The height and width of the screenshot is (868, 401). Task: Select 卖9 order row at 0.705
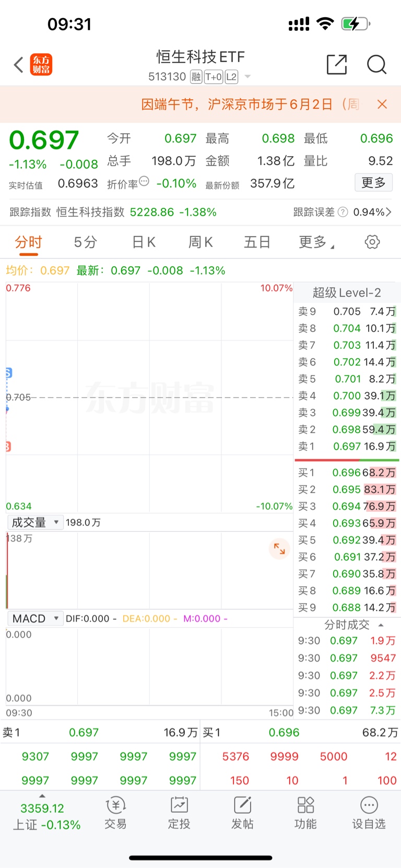347,311
